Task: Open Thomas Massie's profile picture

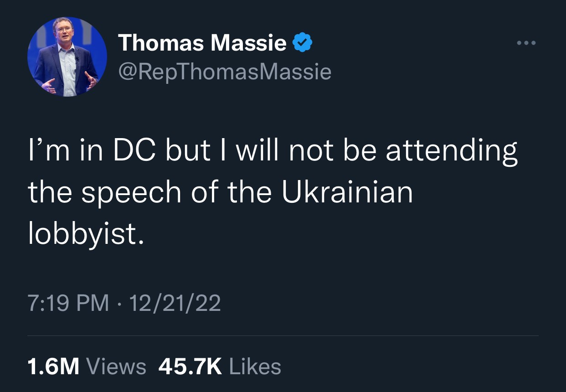Action: tap(67, 57)
